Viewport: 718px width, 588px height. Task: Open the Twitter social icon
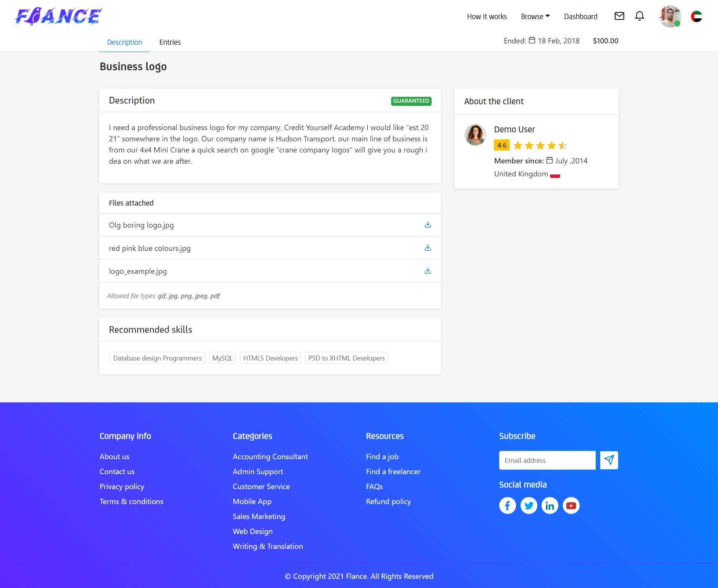529,505
